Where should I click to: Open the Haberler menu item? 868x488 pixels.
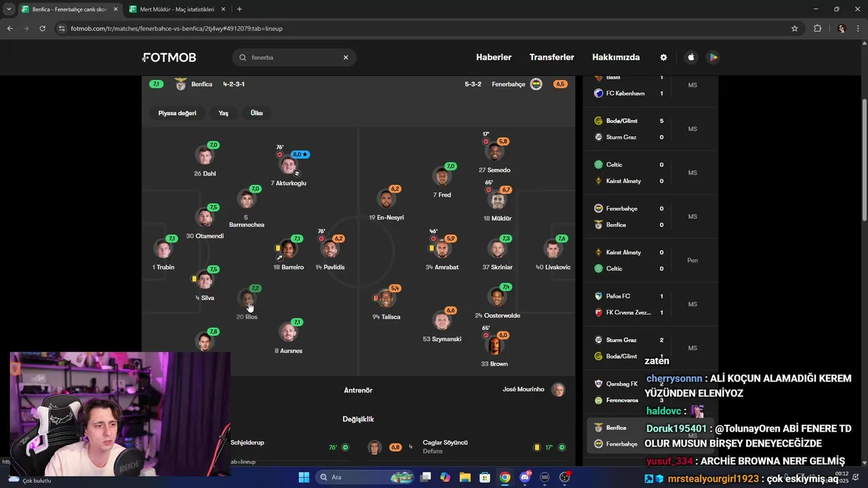click(x=494, y=58)
